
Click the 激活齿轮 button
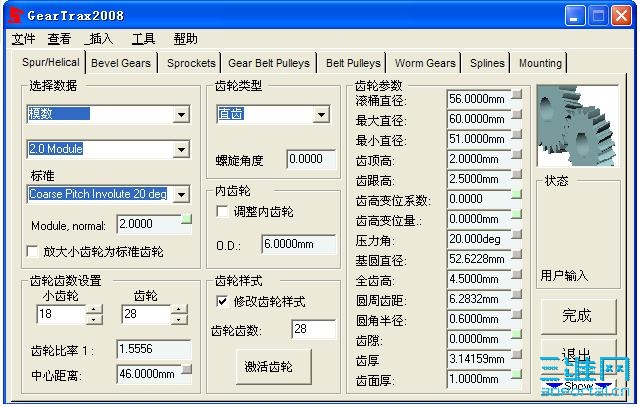[x=273, y=367]
